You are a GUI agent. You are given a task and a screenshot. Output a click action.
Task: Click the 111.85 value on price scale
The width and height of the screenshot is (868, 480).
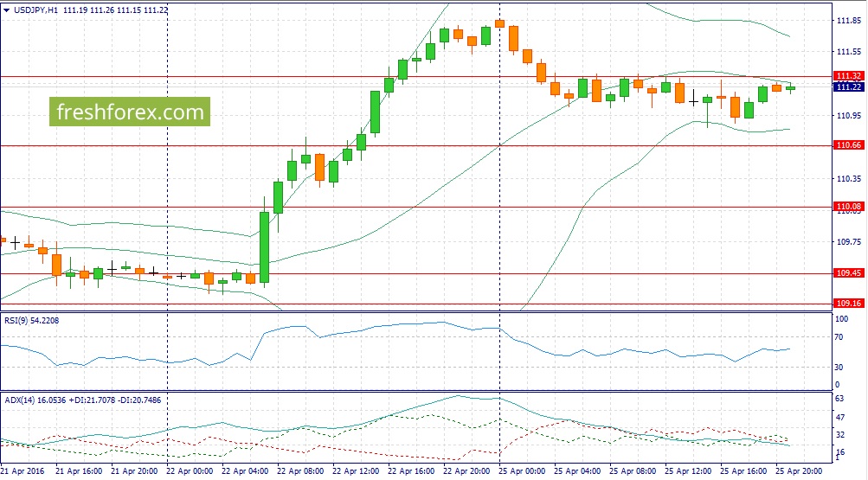tap(847, 21)
